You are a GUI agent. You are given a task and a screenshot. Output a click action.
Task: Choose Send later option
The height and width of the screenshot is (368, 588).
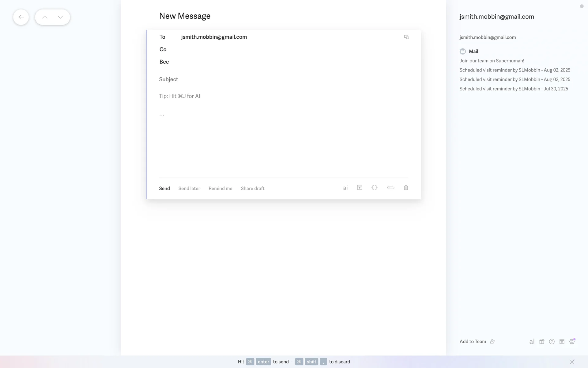189,189
